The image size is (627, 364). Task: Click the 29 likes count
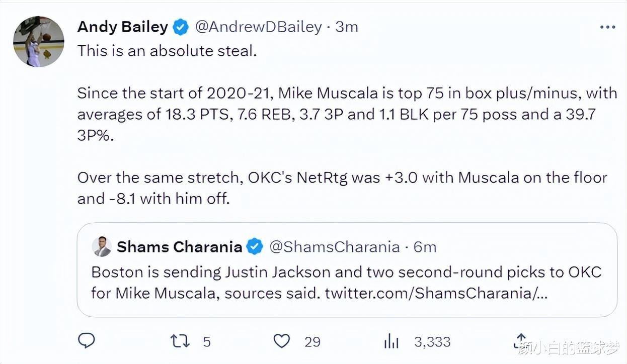312,342
